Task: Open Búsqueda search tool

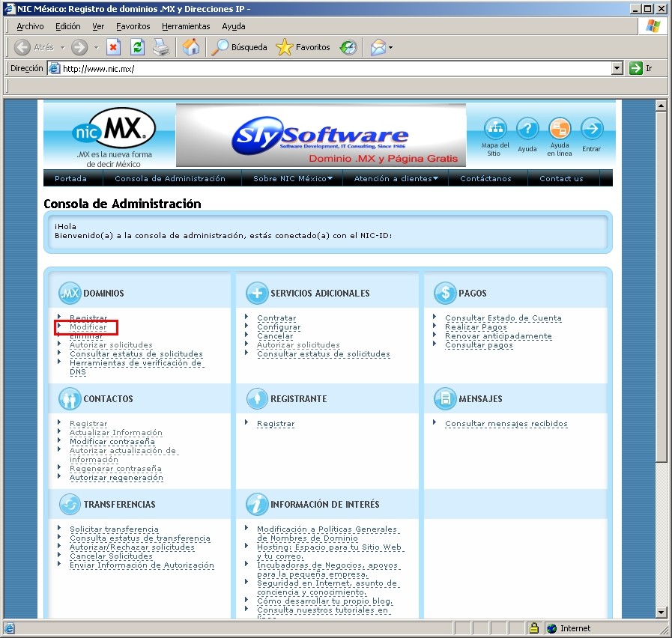Action: (239, 47)
